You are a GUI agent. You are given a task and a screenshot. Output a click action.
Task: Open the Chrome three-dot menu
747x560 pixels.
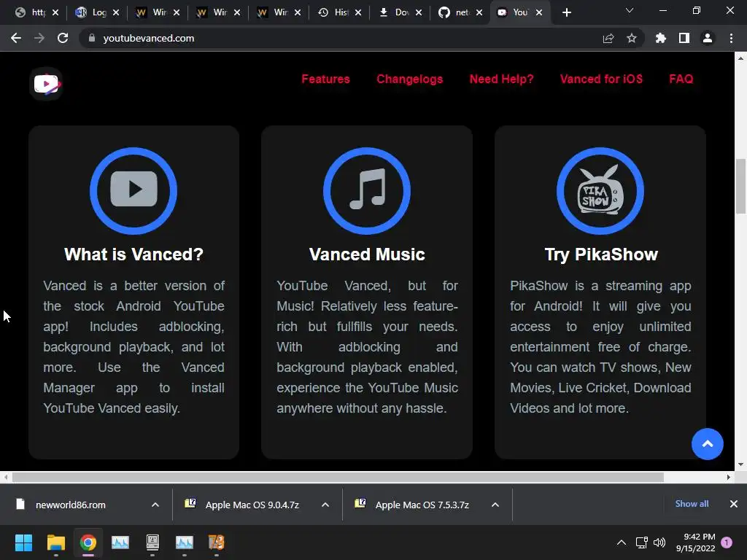731,38
